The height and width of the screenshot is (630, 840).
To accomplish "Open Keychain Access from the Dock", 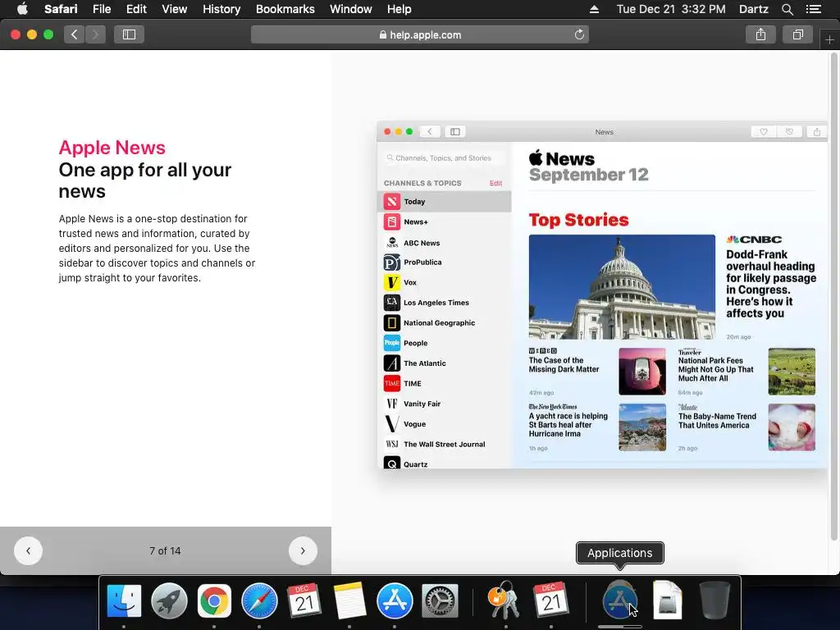I will pos(504,601).
